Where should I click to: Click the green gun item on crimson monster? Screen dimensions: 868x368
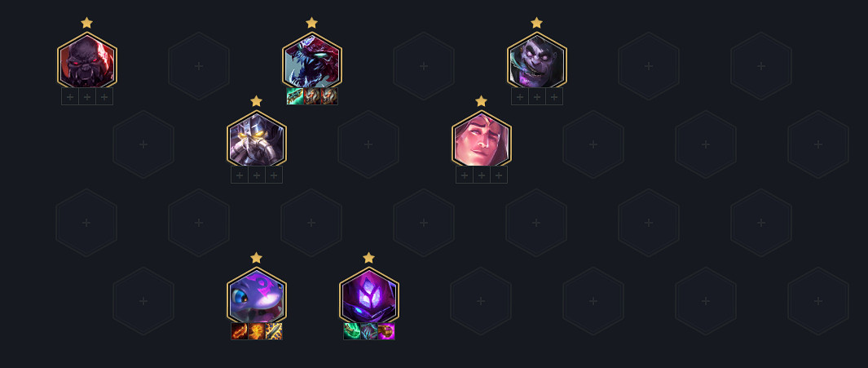click(294, 96)
